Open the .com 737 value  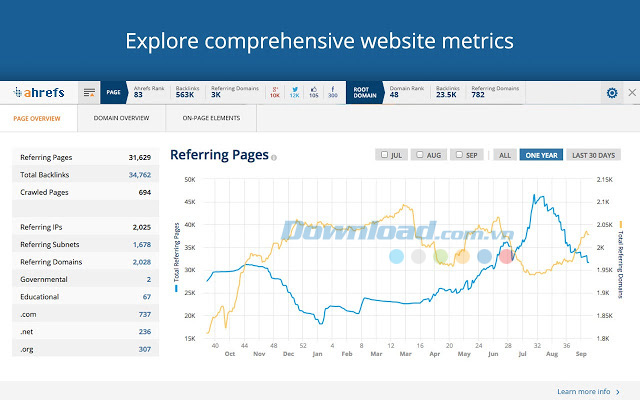[144, 314]
